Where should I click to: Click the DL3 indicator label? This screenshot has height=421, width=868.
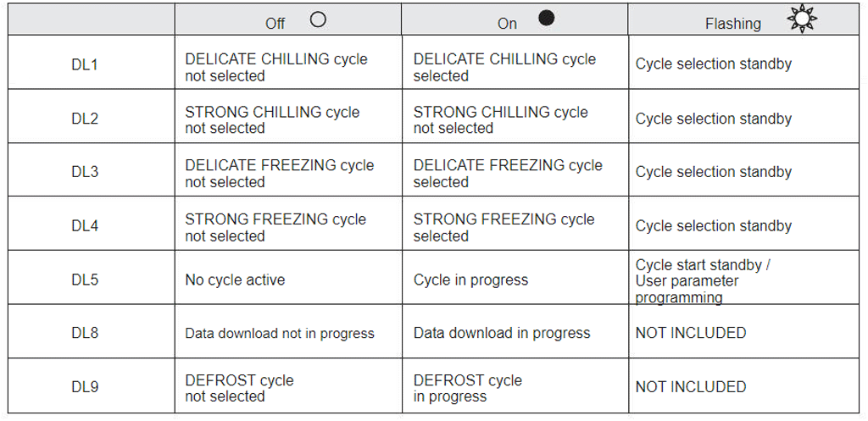point(85,172)
